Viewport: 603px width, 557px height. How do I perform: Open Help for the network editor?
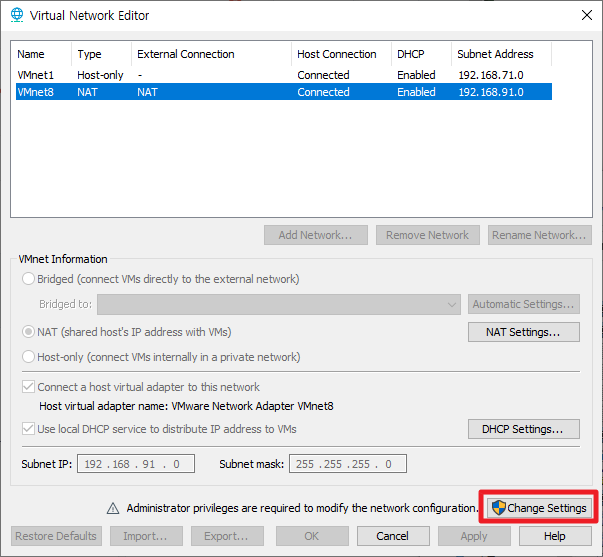pos(555,536)
